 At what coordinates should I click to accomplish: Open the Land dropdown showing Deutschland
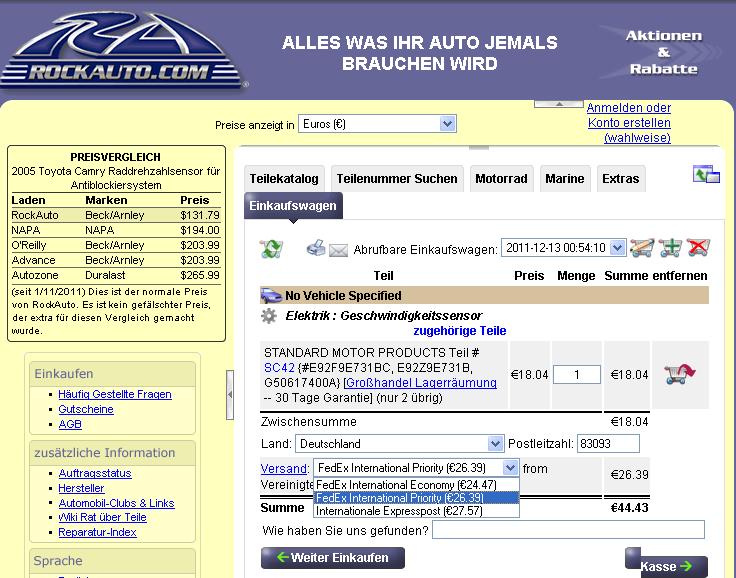coord(399,443)
